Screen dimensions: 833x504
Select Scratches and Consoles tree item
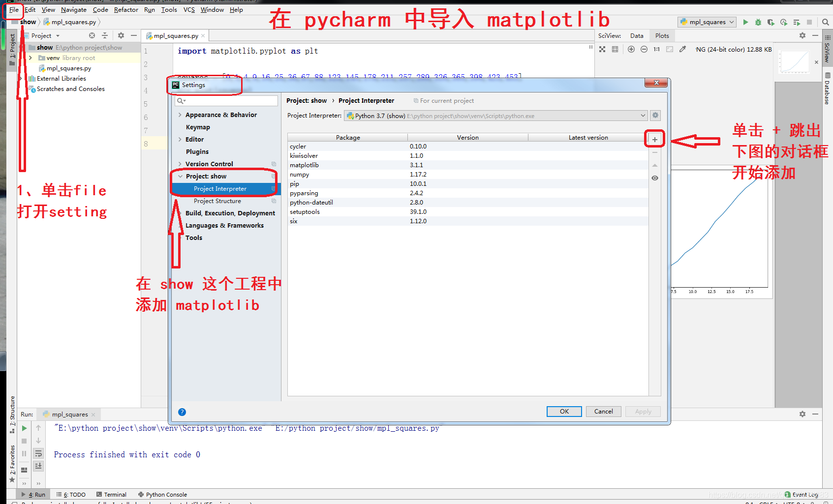(x=66, y=89)
